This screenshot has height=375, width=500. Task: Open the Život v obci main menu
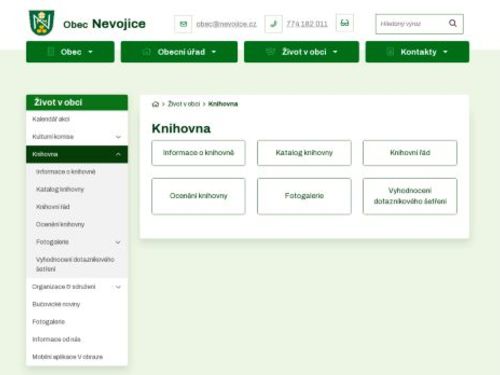click(x=301, y=52)
